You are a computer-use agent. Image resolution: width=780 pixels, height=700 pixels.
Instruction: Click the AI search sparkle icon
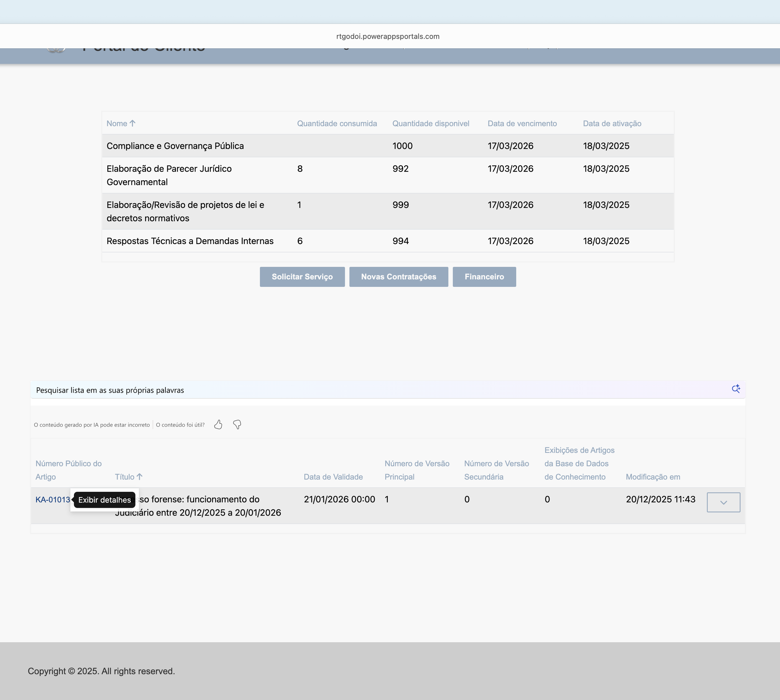coord(735,389)
